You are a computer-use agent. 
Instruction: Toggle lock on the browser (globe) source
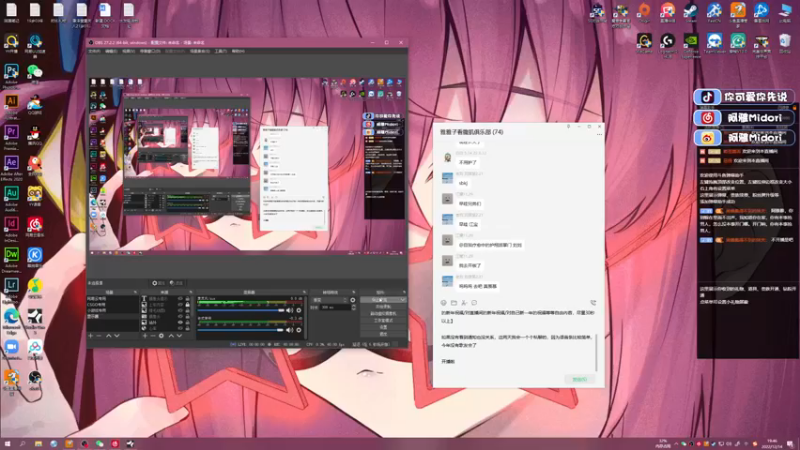(187, 329)
